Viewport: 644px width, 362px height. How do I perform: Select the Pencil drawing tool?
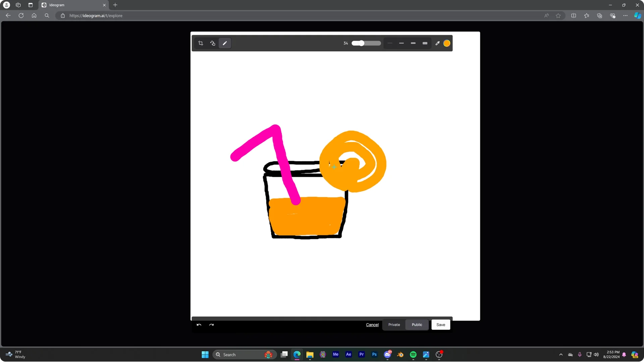225,43
